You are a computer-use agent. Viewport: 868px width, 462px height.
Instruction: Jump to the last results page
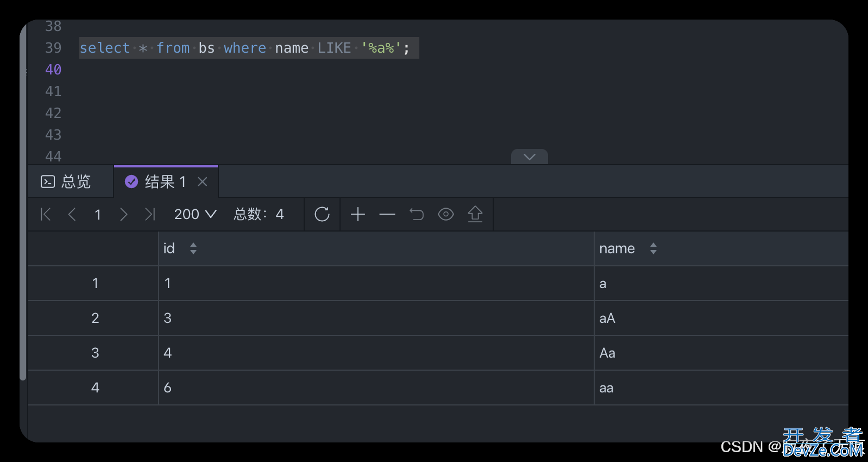coord(150,214)
